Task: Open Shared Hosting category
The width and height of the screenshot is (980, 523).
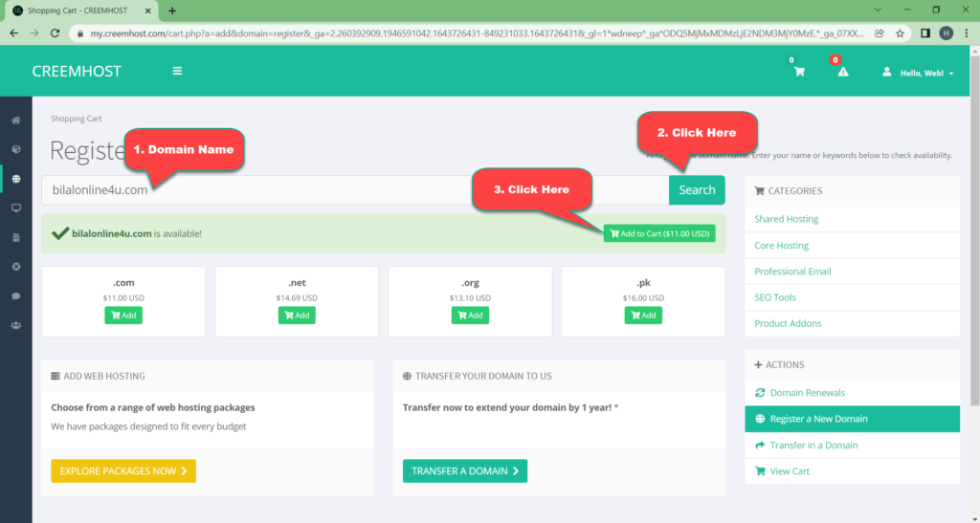Action: [x=787, y=219]
